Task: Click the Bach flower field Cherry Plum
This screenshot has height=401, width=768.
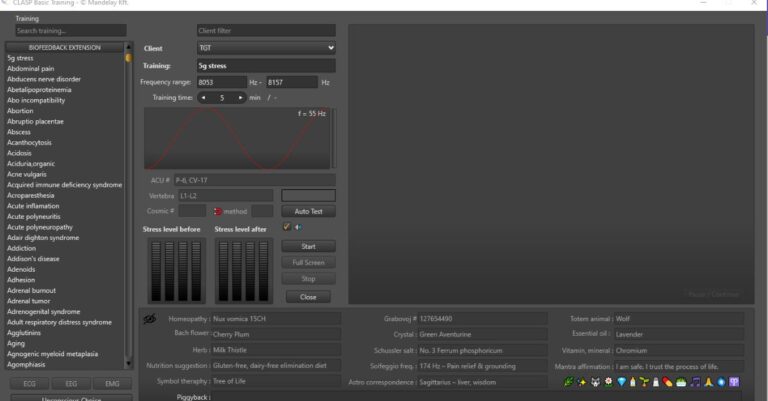Action: point(276,334)
